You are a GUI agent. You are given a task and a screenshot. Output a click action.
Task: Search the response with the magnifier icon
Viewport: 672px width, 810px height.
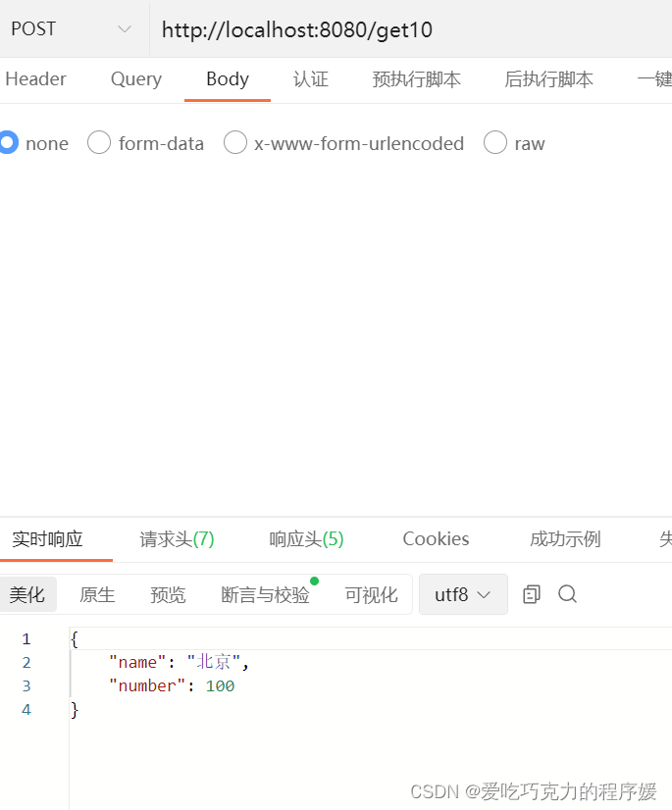(x=567, y=594)
